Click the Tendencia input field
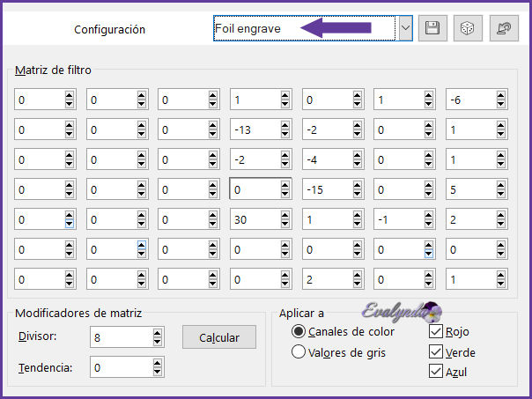Screen dimensions: 532x399 pyautogui.click(x=120, y=367)
